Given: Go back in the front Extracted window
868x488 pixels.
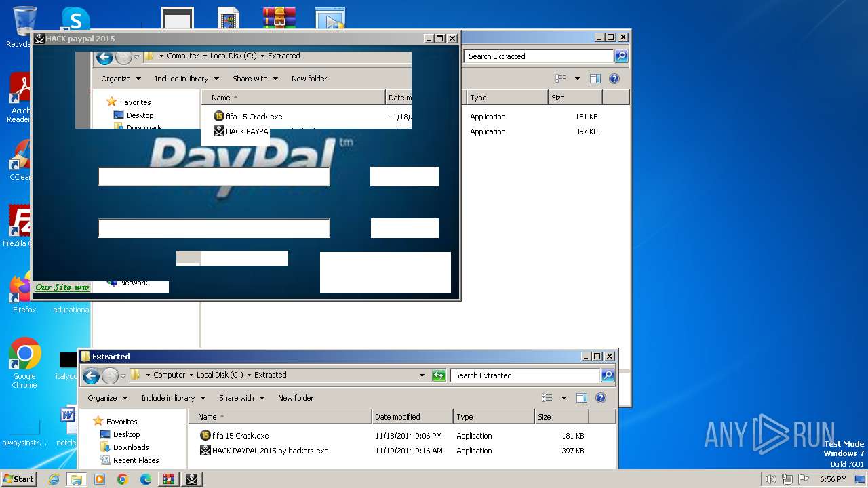Looking at the screenshot, I should tap(91, 375).
